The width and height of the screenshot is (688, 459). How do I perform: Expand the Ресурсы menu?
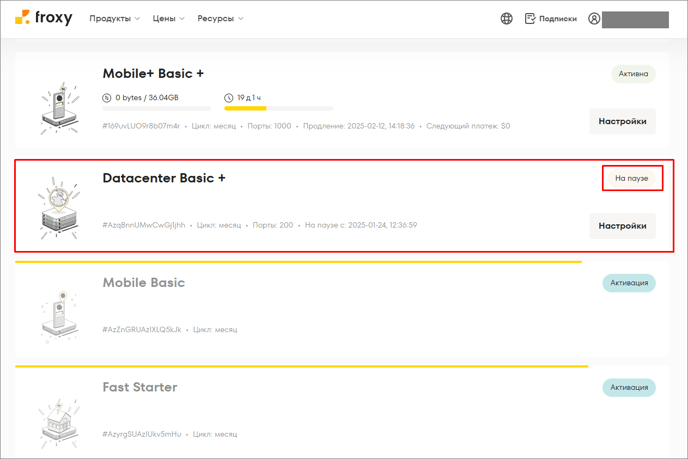pyautogui.click(x=220, y=18)
